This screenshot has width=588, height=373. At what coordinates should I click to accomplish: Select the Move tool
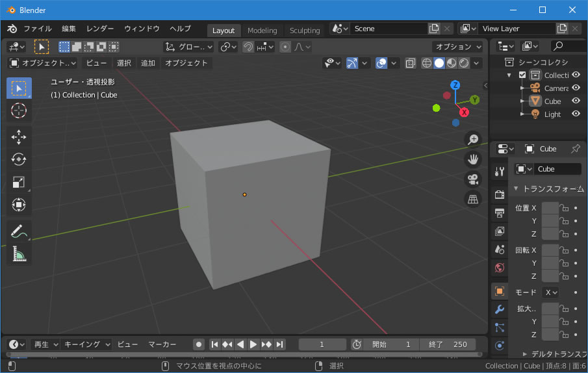[19, 136]
